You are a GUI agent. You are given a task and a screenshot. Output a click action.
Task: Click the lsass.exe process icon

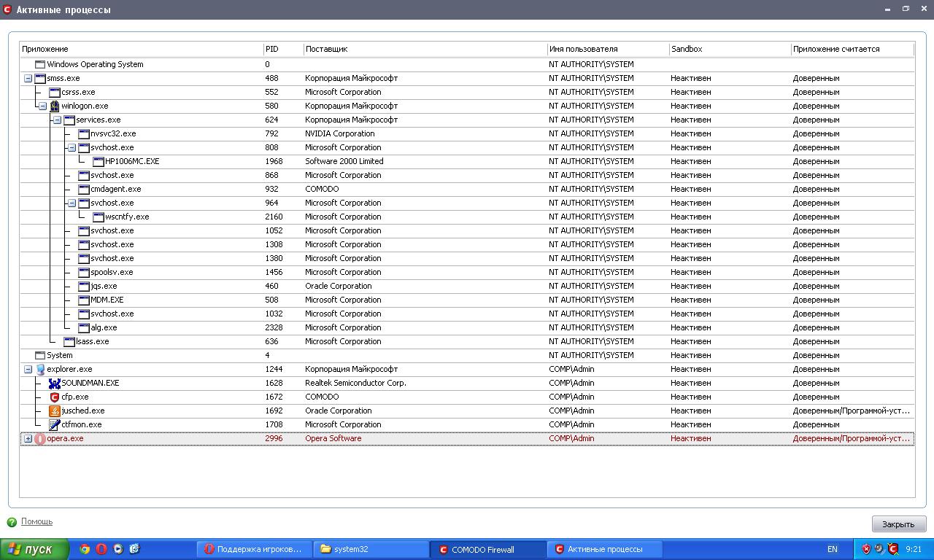69,341
